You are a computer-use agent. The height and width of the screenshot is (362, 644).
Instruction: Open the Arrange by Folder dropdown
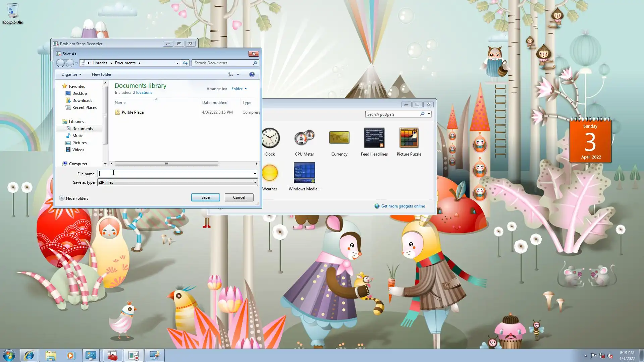pos(239,89)
